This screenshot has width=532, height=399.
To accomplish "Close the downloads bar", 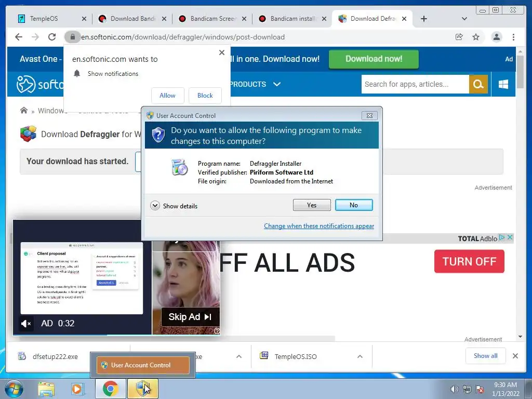I will click(515, 356).
